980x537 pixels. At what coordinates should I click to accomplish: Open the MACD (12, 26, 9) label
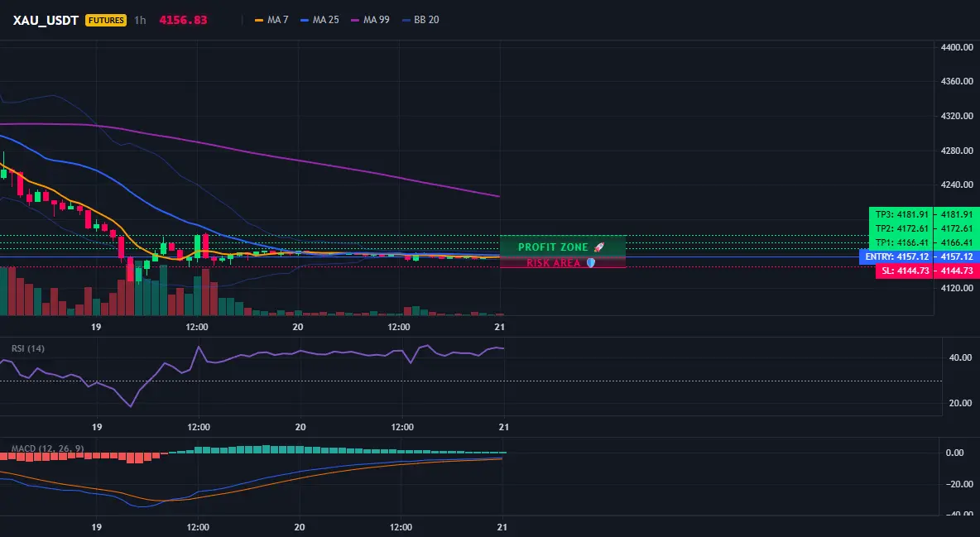click(x=47, y=448)
